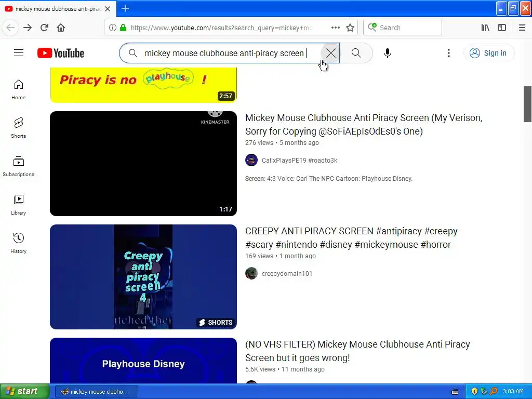Open the Creepy anti piracy screen 4 thumbnail
Screen dimensions: 532x399
pyautogui.click(x=143, y=277)
